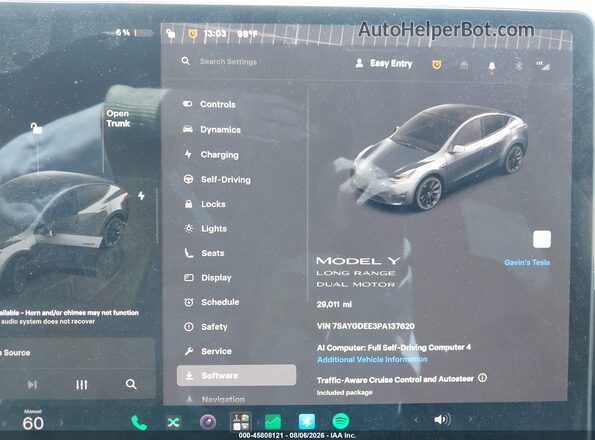Open the Bluetooth app in the dock
Viewport: 595px width, 440px height.
tap(307, 421)
